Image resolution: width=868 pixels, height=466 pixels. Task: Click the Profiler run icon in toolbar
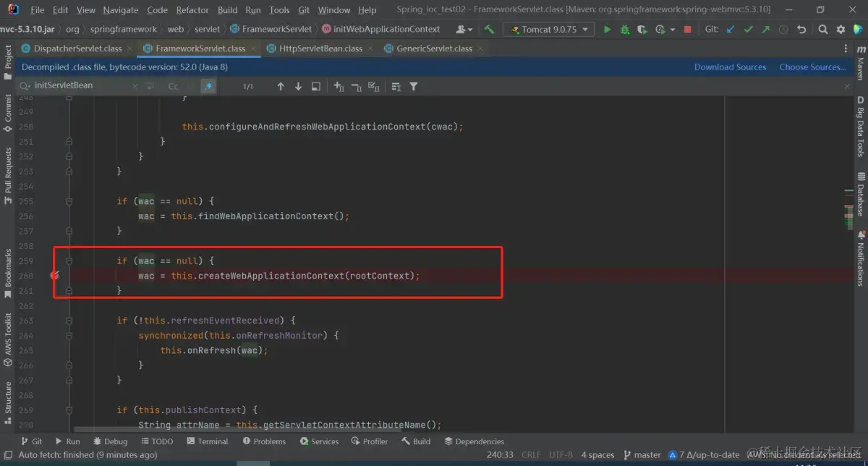pyautogui.click(x=660, y=30)
